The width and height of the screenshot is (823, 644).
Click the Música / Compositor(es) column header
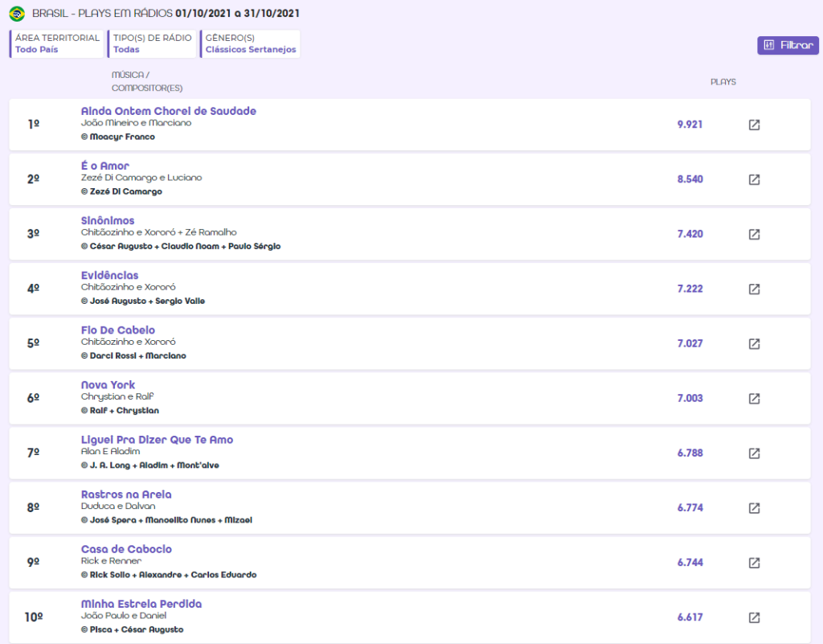pyautogui.click(x=141, y=81)
